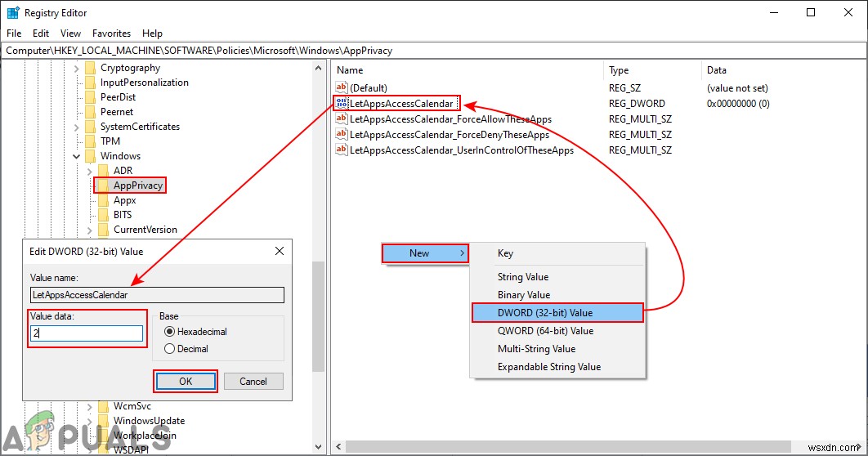This screenshot has width=868, height=456.
Task: Cancel the Edit DWORD dialog
Action: click(x=253, y=382)
